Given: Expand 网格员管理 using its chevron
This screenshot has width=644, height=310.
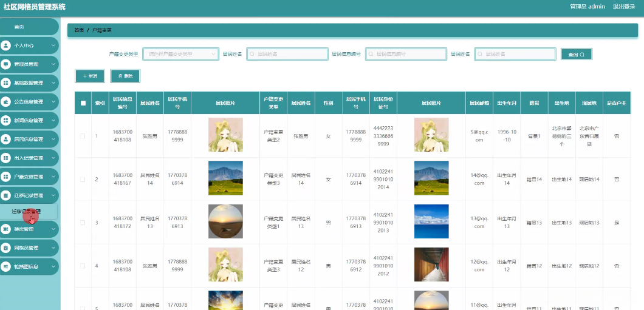Looking at the screenshot, I should click(53, 248).
